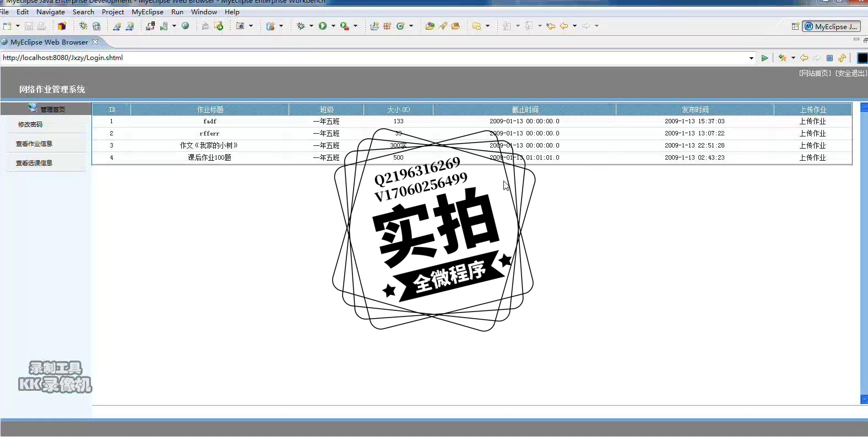The height and width of the screenshot is (437, 868).
Task: Click the 课后作业100题 title cell
Action: click(x=210, y=157)
